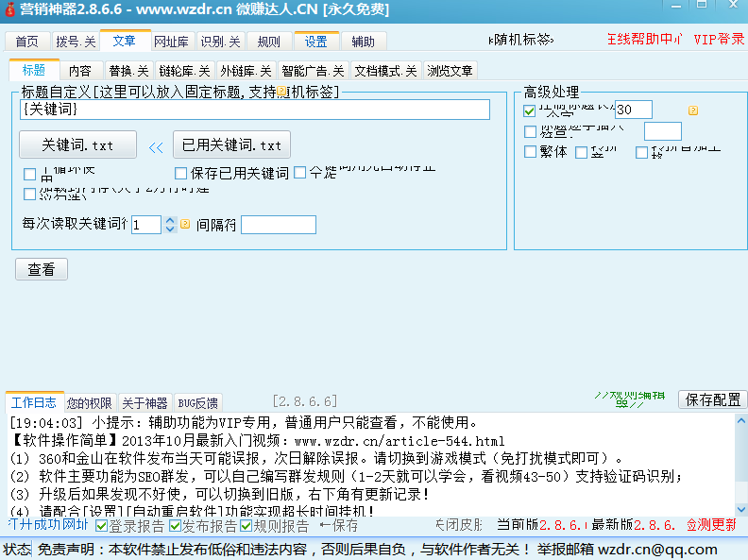The height and width of the screenshot is (560, 748).
Task: Open the 拨号.关 tab
Action: pos(76,42)
